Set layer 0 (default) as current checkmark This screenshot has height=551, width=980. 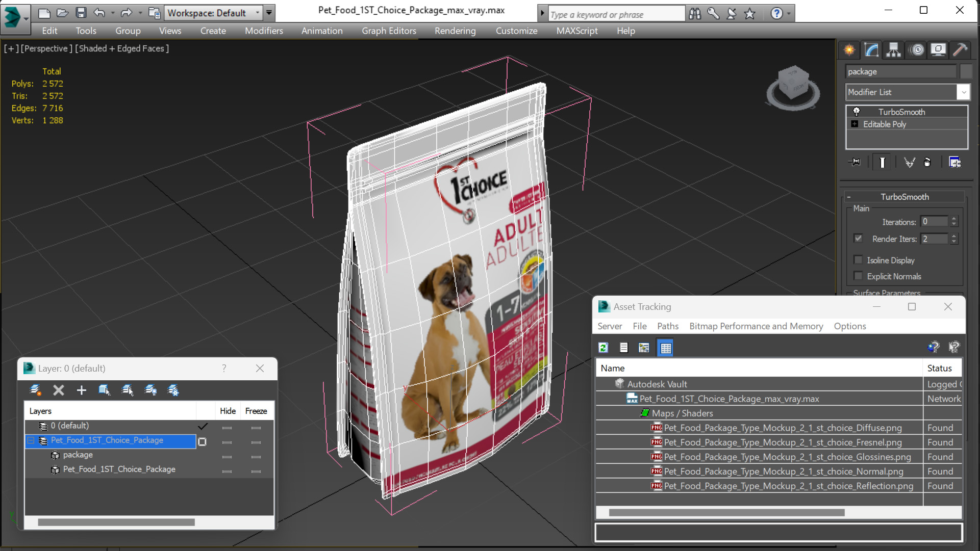coord(203,426)
